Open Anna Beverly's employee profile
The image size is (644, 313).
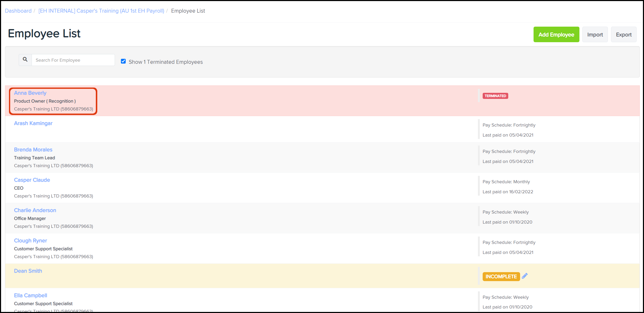30,93
